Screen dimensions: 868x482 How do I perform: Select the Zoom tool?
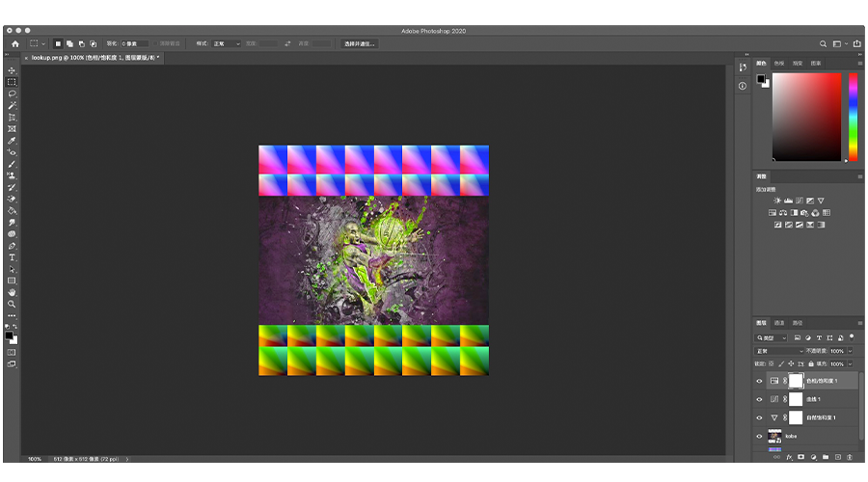click(x=12, y=304)
